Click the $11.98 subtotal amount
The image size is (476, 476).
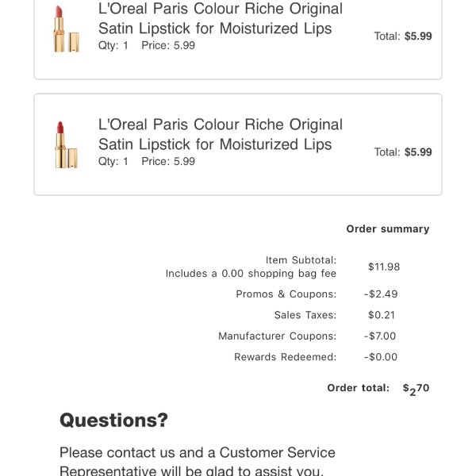pos(384,267)
